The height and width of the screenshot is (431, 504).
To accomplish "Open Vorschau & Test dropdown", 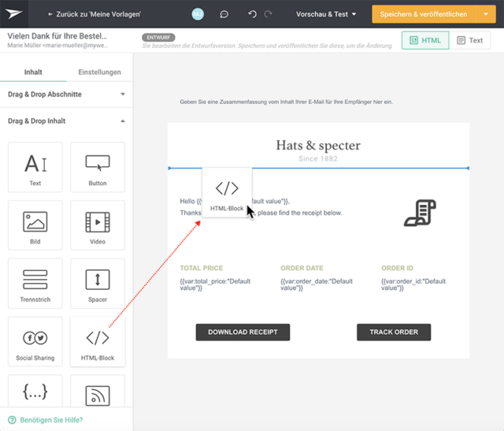I will tap(326, 14).
